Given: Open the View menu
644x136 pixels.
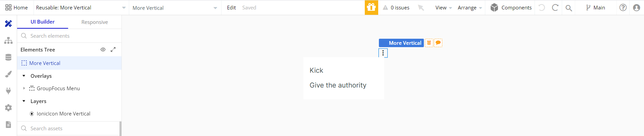Looking at the screenshot, I should 443,7.
